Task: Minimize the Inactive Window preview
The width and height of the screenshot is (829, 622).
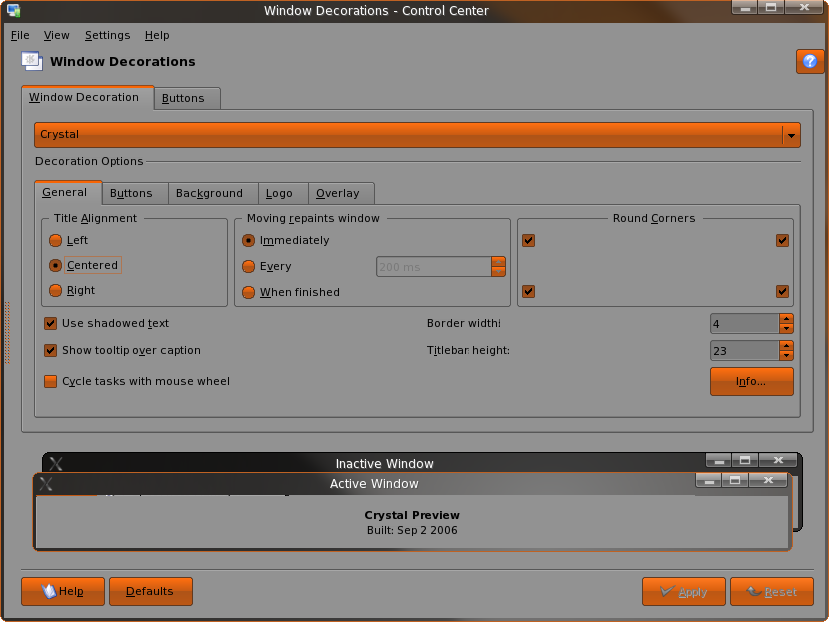Action: 719,460
